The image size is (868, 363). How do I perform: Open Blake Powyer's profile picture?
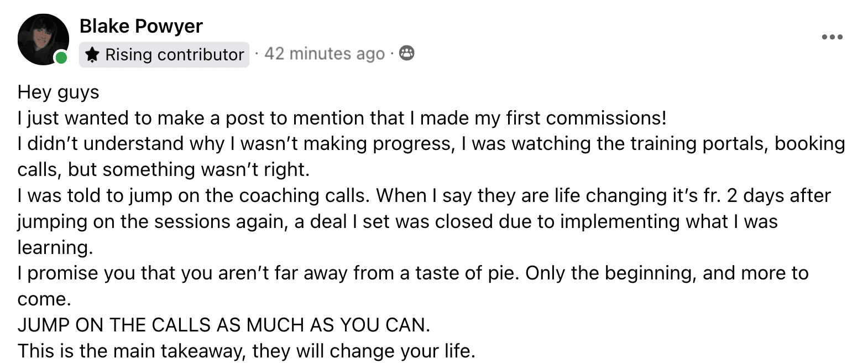[x=43, y=39]
